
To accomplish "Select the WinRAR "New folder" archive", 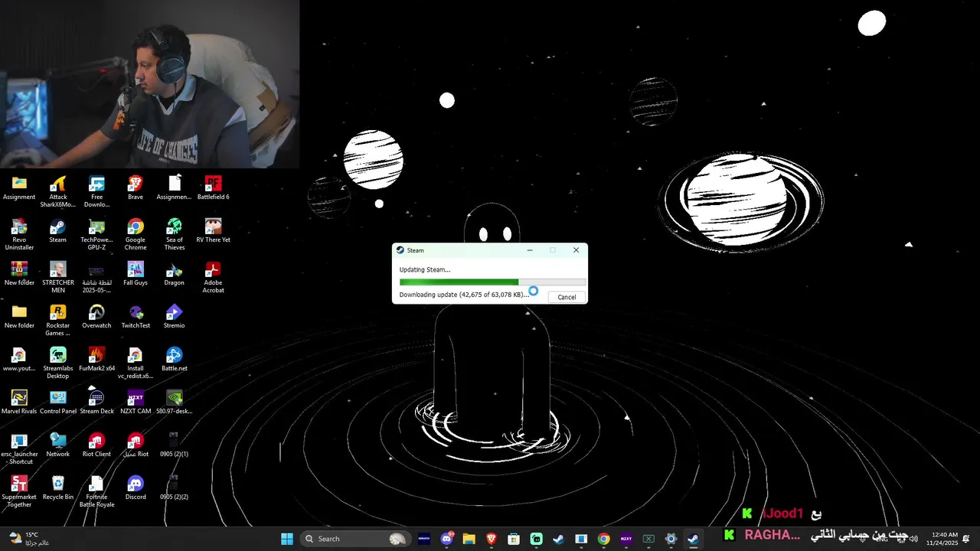I will pos(19,274).
